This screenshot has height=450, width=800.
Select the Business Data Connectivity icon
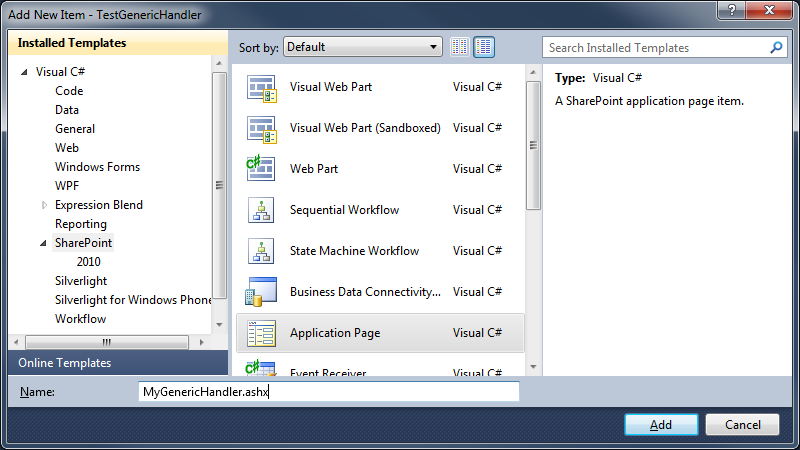tap(261, 292)
